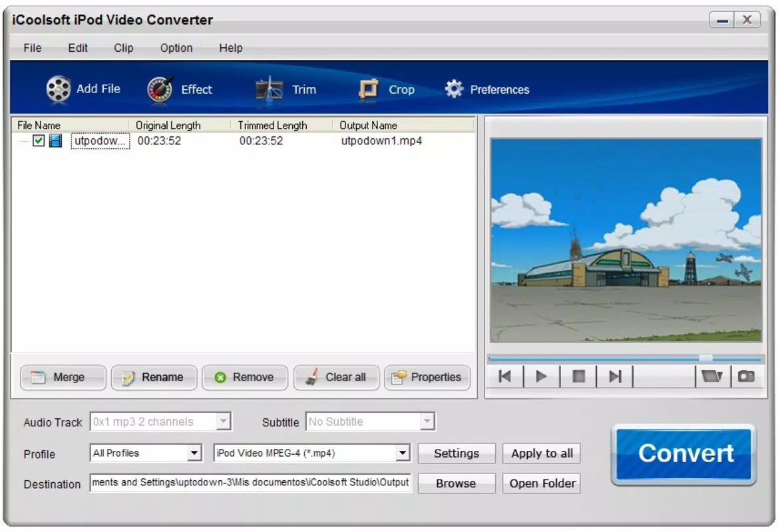
Task: Open the Clip menu
Action: coord(123,48)
